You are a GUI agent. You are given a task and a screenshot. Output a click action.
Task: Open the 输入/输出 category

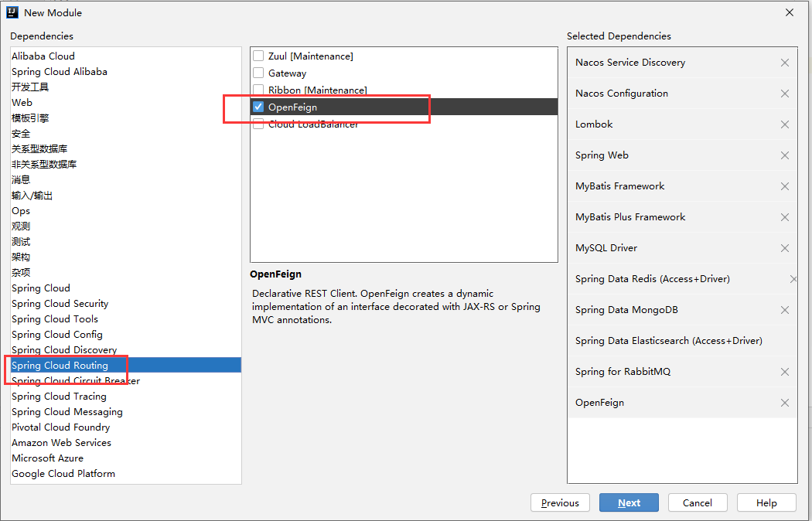(x=126, y=196)
